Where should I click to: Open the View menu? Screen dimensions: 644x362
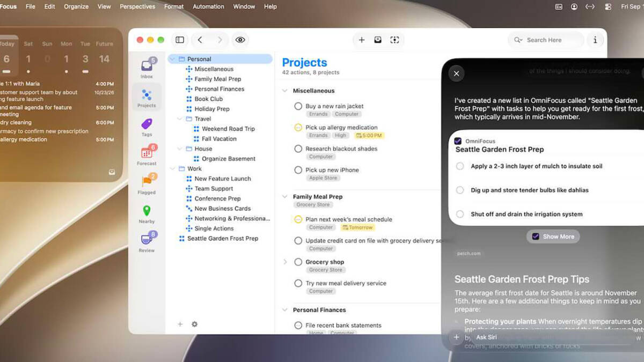[x=104, y=6]
